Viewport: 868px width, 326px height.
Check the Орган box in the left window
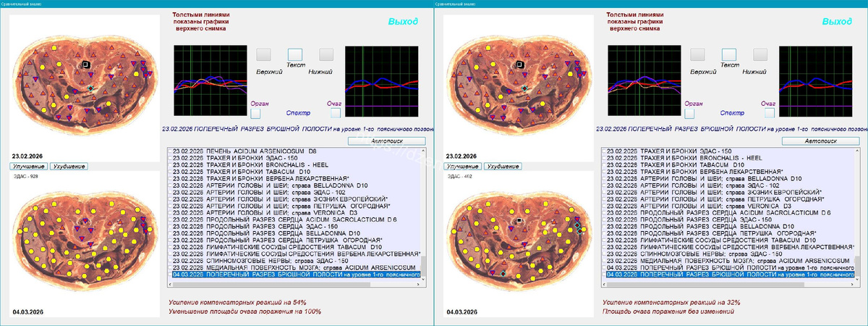click(255, 114)
